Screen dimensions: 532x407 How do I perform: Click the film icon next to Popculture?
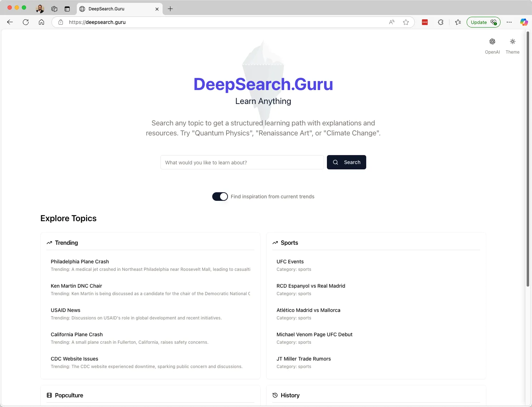coord(49,395)
